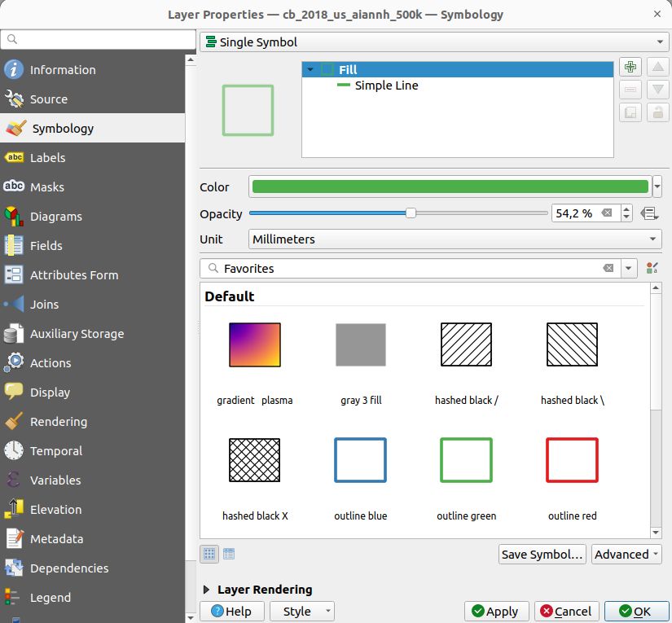This screenshot has width=672, height=623.
Task: Click the sidebar search field
Action: click(98, 39)
